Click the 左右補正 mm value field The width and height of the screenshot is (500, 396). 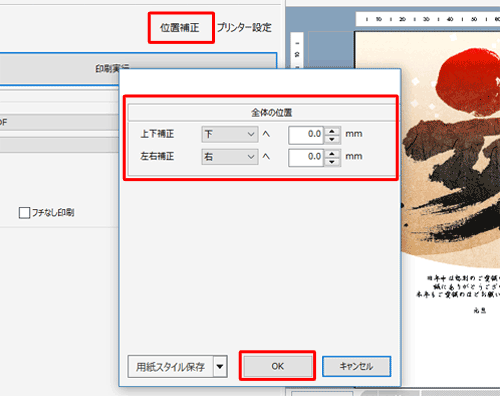[306, 157]
